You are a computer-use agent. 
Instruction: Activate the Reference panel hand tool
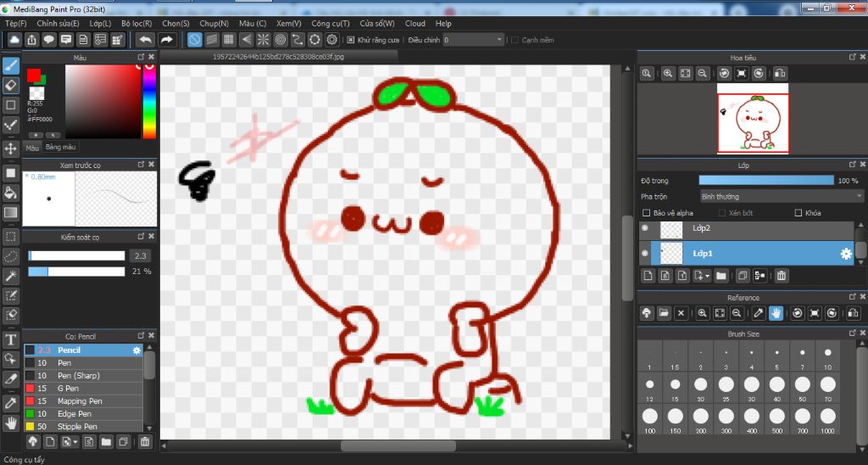(x=776, y=313)
